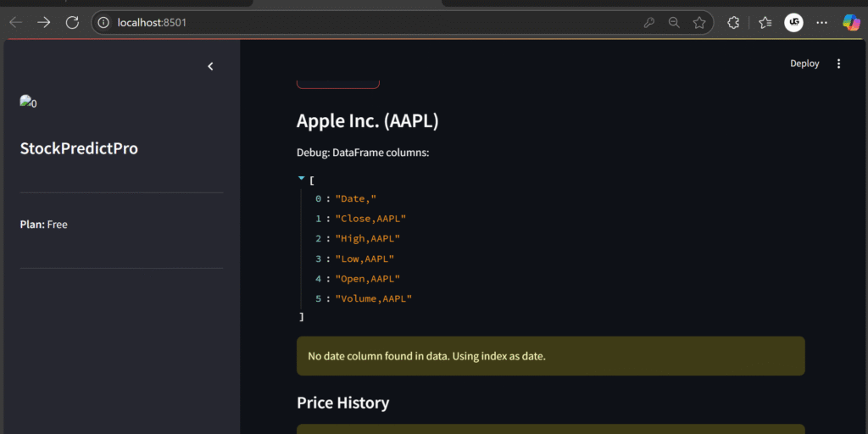Open browser settings and more menu

[822, 23]
